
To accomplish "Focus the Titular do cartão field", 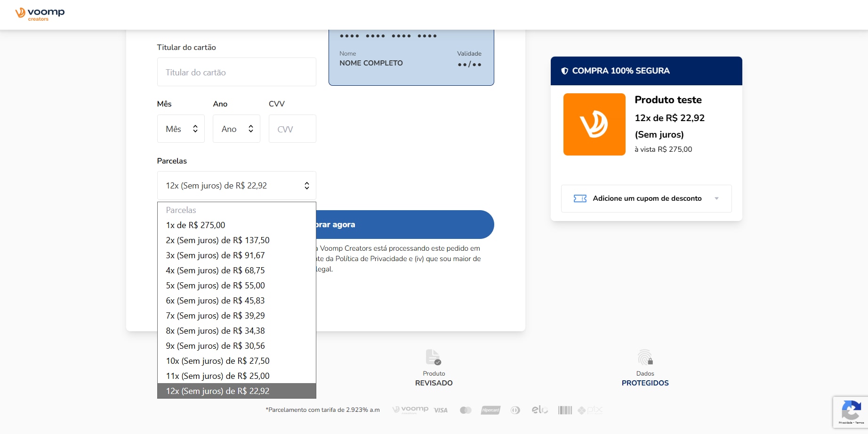I will [236, 72].
